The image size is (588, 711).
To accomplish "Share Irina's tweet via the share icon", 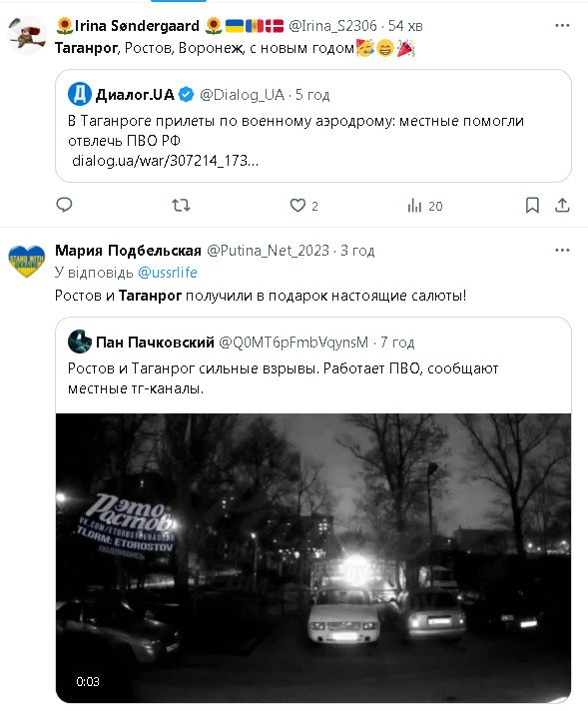I will [562, 206].
